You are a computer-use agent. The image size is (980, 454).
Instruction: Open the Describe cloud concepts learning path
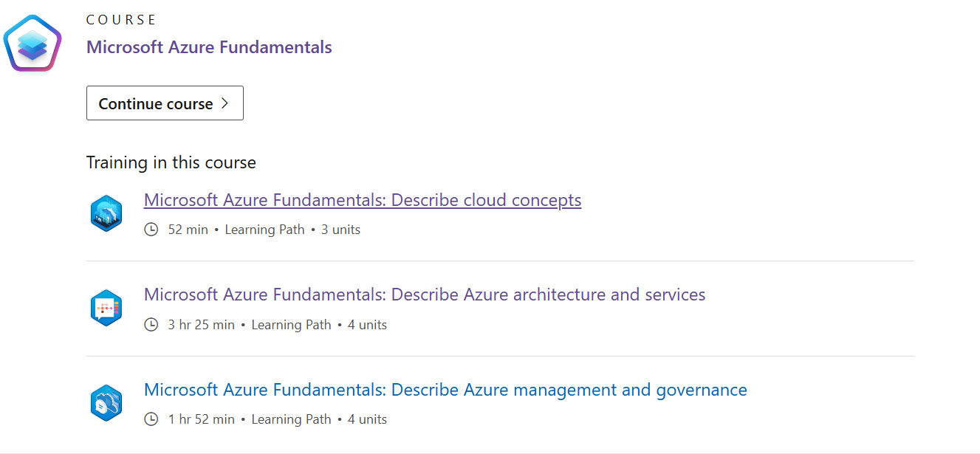[x=363, y=200]
